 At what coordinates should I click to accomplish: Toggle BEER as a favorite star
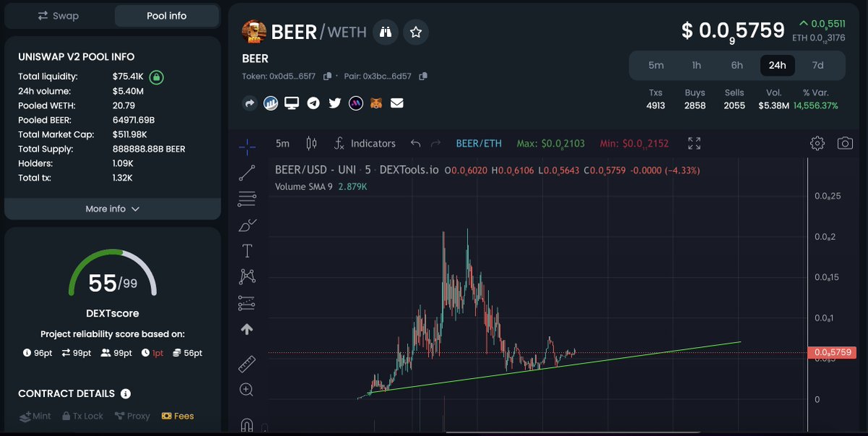click(x=415, y=32)
